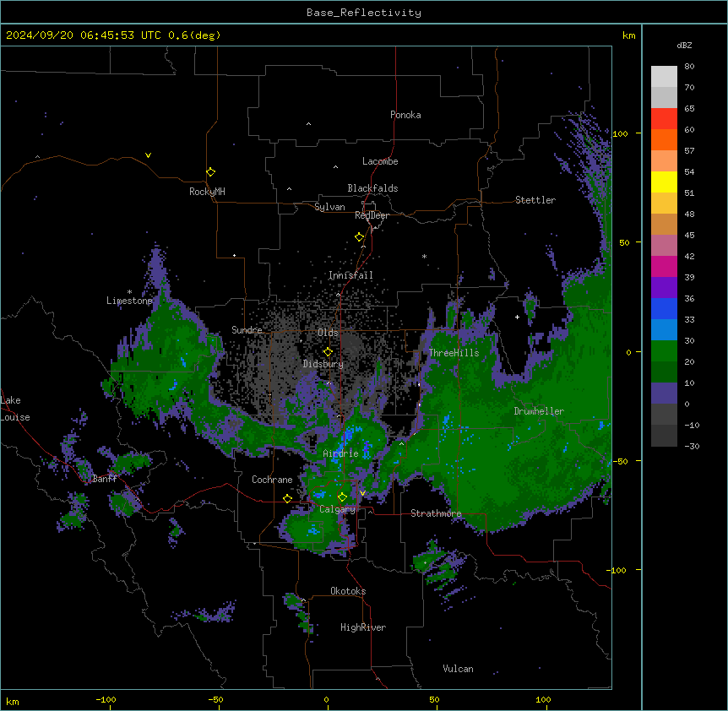Screen dimensions: 728x711
Task: Select the bright green 20-30 dBZ legend swatch
Action: [x=664, y=351]
